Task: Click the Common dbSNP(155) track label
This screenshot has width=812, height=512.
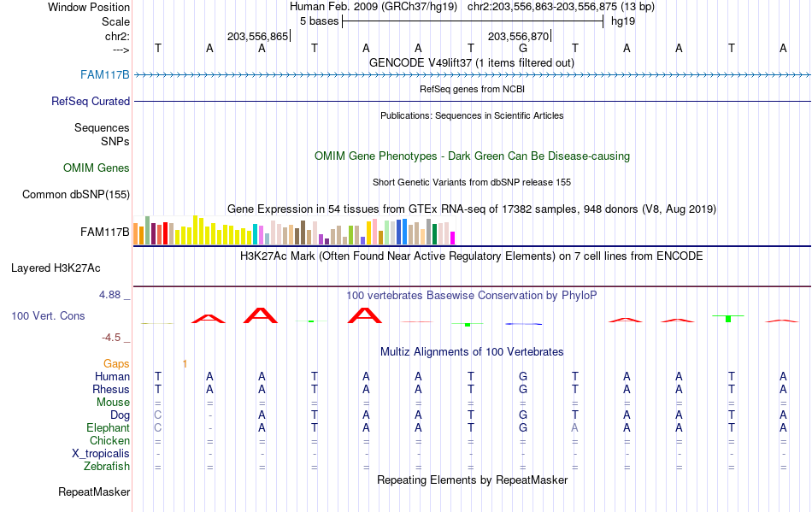Action: [x=76, y=194]
